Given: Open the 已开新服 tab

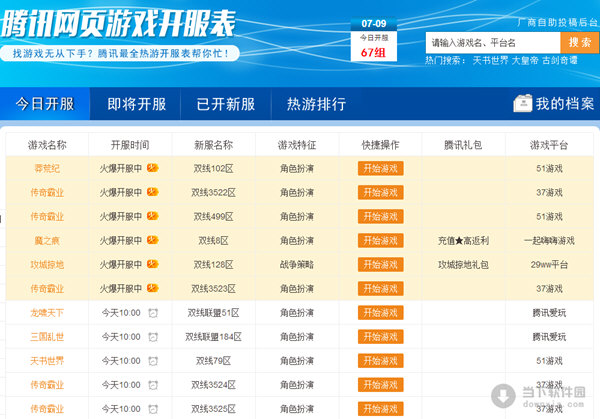Looking at the screenshot, I should click(226, 104).
